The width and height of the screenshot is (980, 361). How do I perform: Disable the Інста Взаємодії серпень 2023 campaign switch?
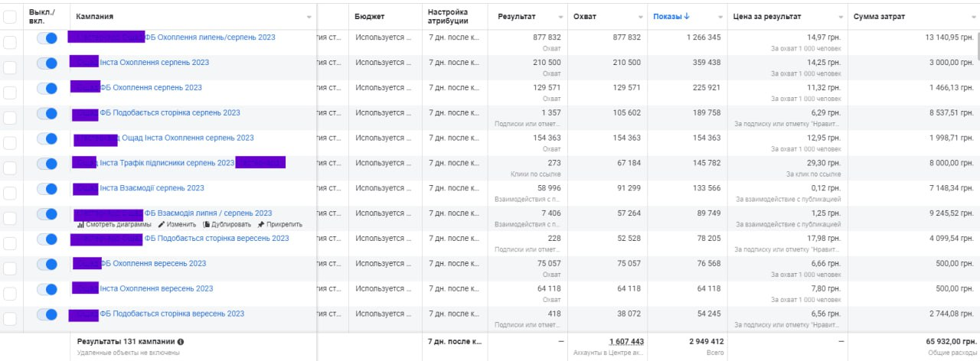(47, 189)
